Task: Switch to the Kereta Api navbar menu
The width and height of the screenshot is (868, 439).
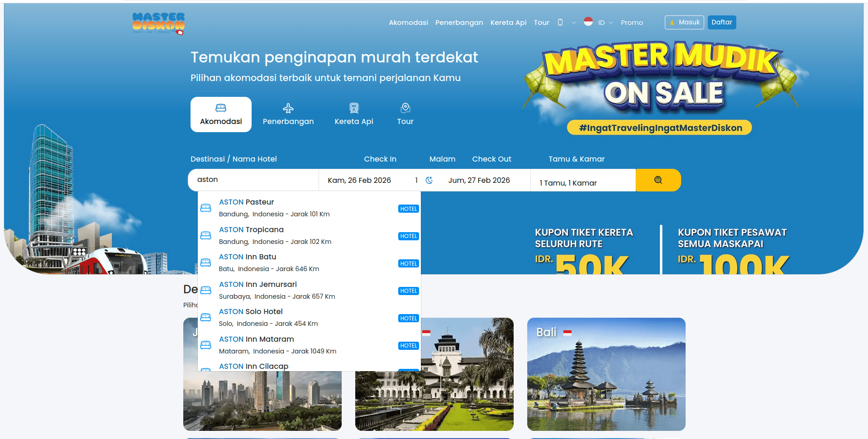Action: (x=508, y=22)
